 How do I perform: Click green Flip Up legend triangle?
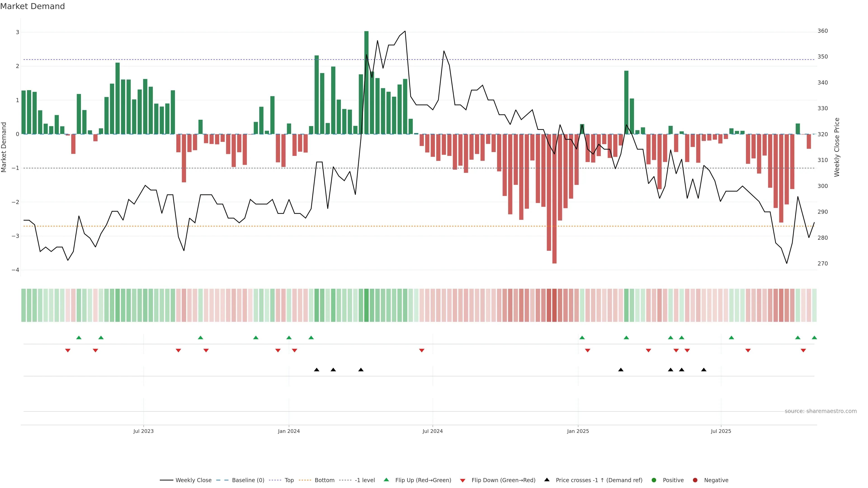[387, 480]
